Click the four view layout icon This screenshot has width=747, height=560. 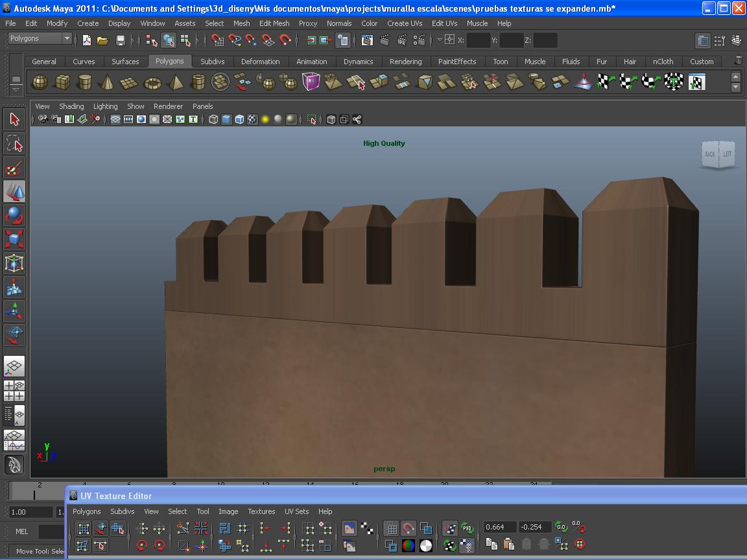pos(14,390)
